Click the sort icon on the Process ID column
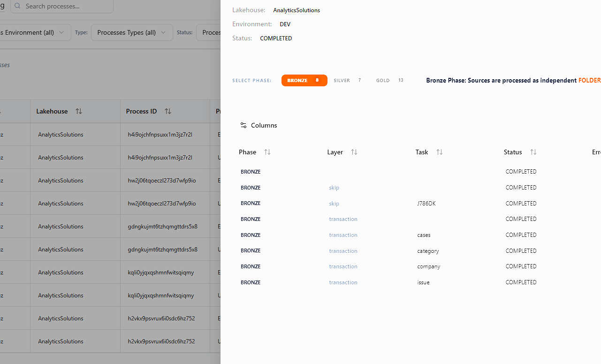This screenshot has width=601, height=364. (x=167, y=111)
